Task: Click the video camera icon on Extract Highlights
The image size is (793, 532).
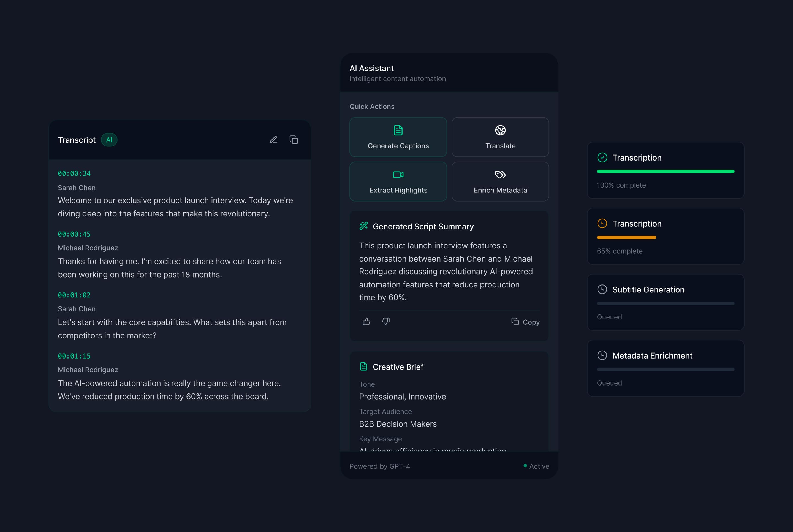Action: click(398, 174)
